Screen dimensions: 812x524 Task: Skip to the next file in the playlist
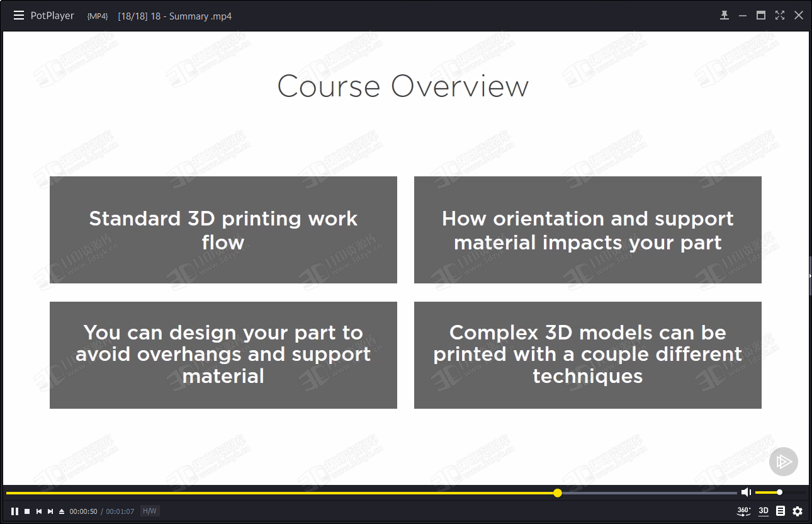(50, 511)
